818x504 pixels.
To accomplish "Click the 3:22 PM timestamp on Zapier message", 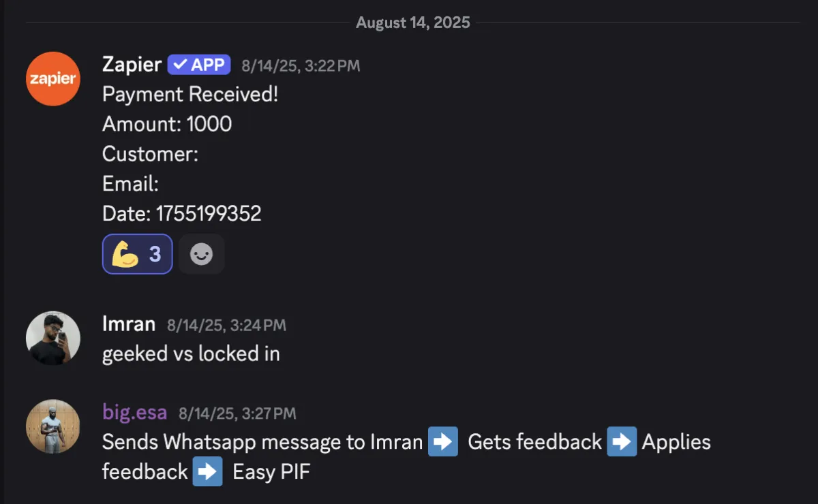I will [301, 66].
